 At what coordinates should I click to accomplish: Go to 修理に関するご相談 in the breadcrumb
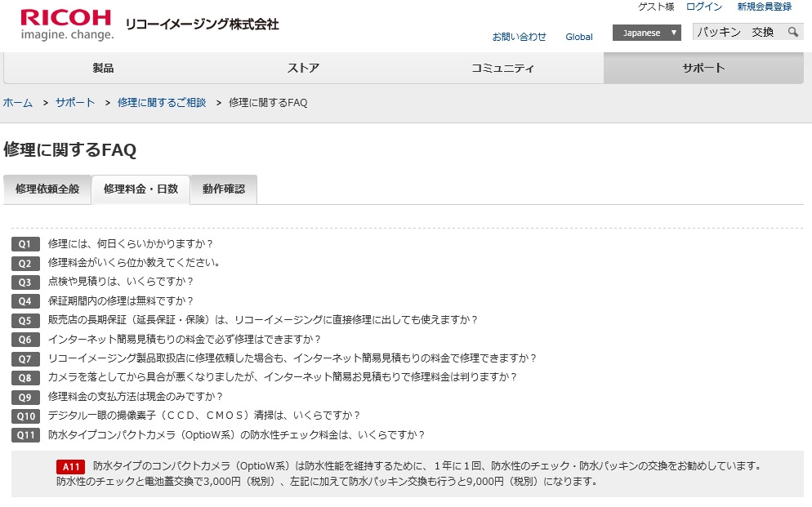point(162,102)
